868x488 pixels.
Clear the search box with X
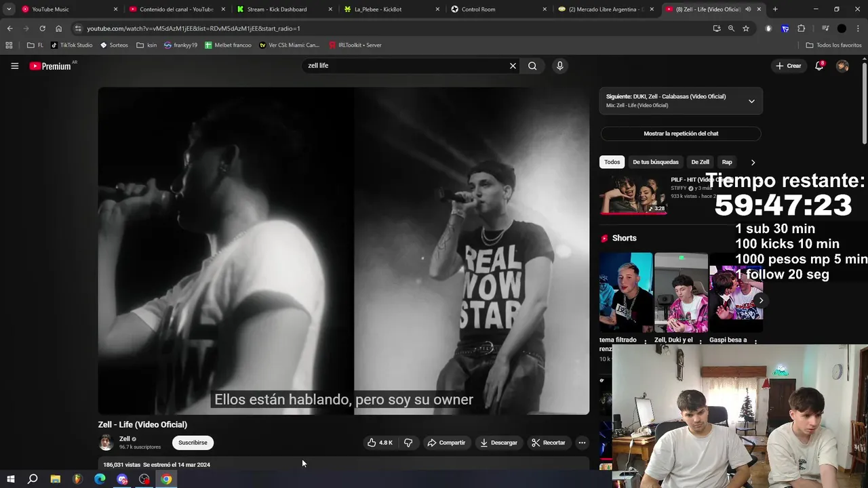pyautogui.click(x=513, y=66)
